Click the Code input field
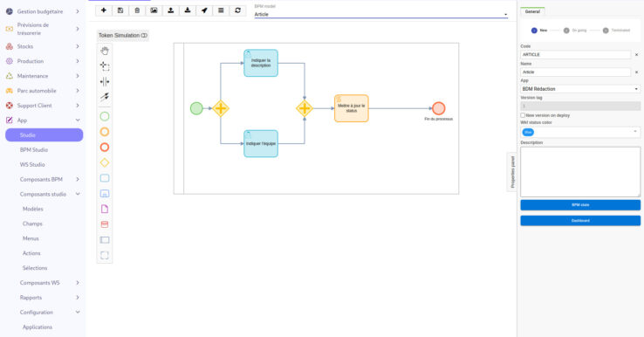Screen dimensions: 644x337 [575, 54]
